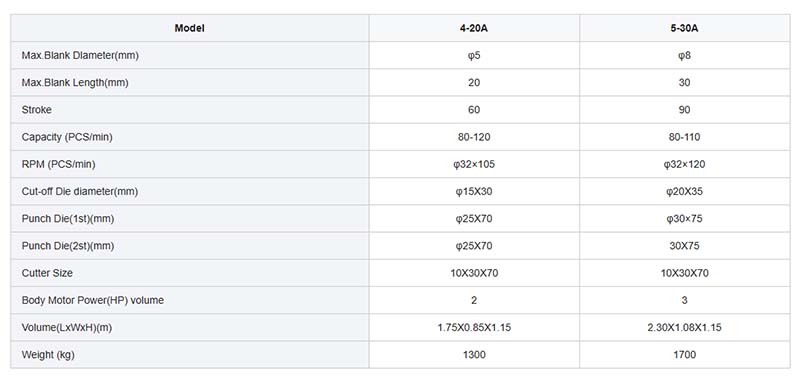Select the Cutter Size row label
The height and width of the screenshot is (381, 800).
tap(47, 273)
